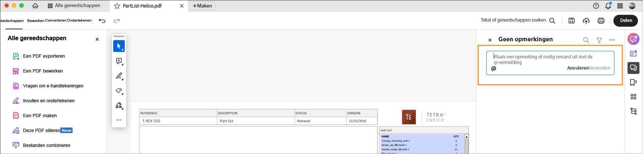Filter comments with funnel icon
The image size is (644, 154).
[x=599, y=40]
